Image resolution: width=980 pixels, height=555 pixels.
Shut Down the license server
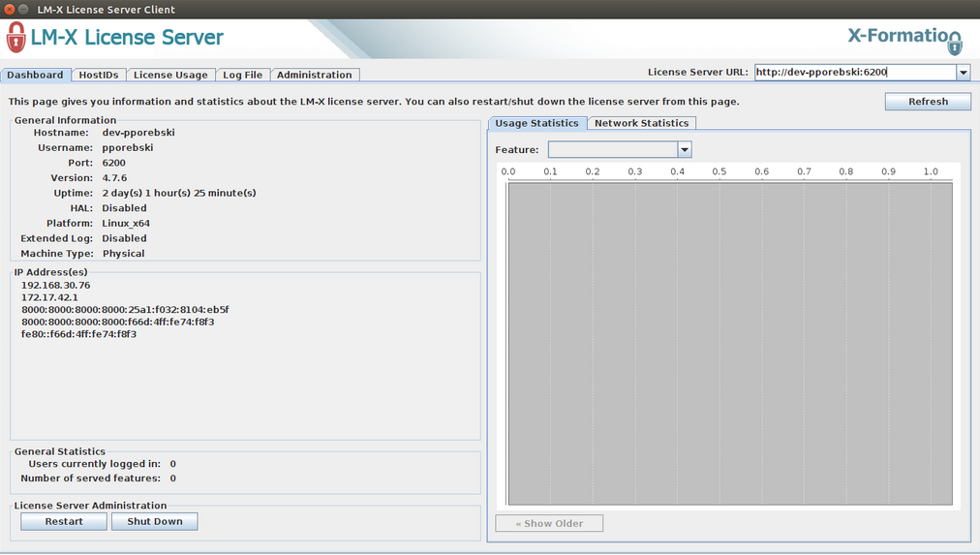pyautogui.click(x=154, y=521)
